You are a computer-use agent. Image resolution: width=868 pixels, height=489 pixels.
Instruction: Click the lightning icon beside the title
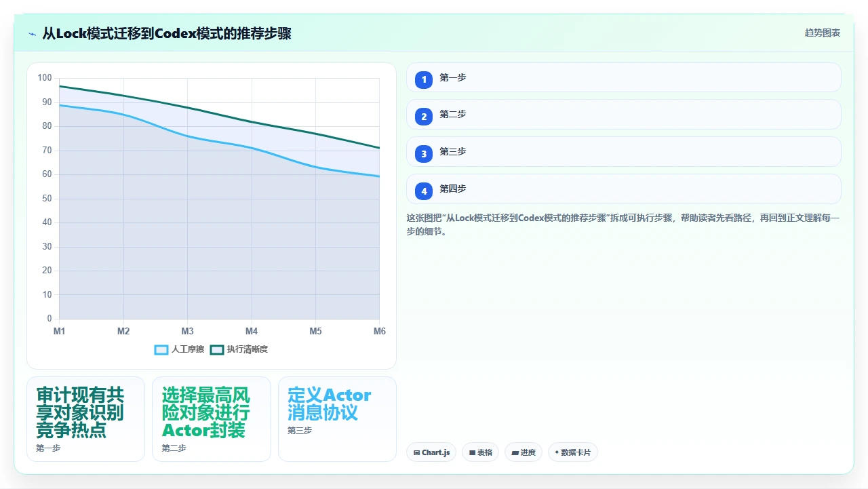pyautogui.click(x=32, y=34)
